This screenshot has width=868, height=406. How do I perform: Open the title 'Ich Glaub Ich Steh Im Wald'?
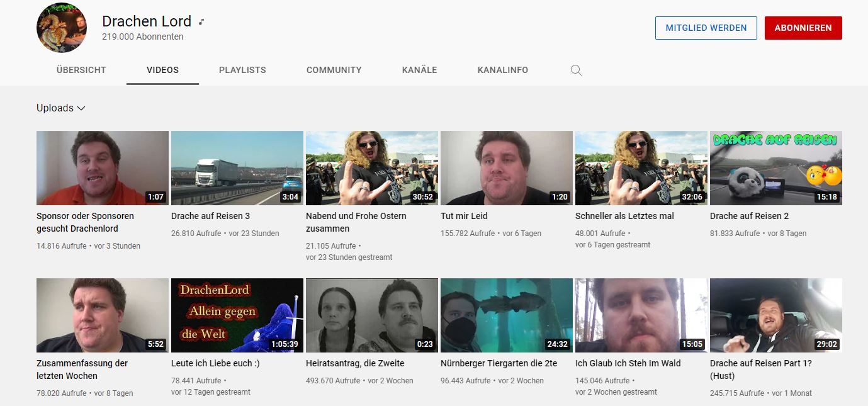[628, 363]
